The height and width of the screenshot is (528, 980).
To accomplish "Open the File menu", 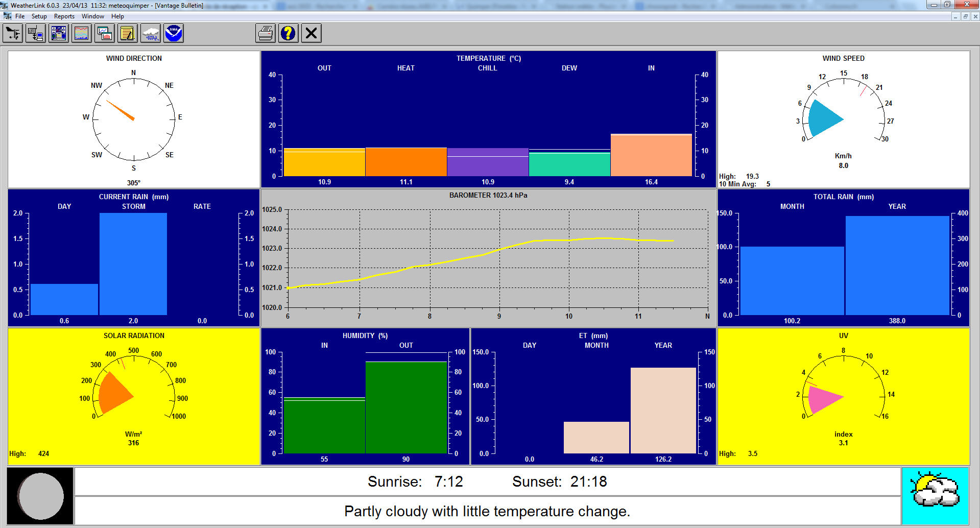I will 20,16.
